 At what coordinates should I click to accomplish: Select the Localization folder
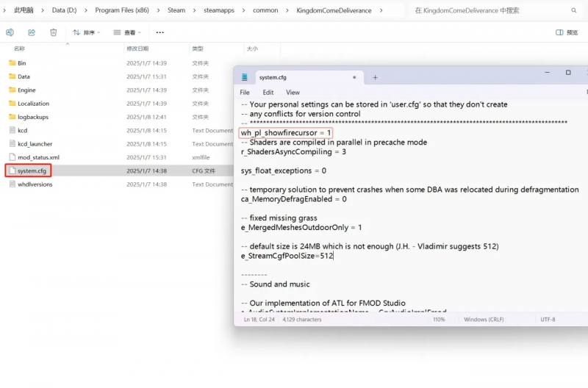pyautogui.click(x=33, y=104)
